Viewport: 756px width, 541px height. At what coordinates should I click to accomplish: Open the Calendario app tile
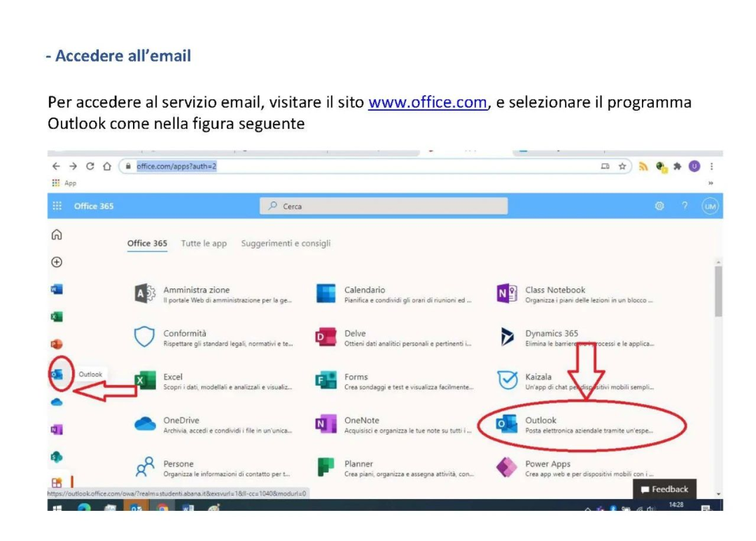[394, 294]
